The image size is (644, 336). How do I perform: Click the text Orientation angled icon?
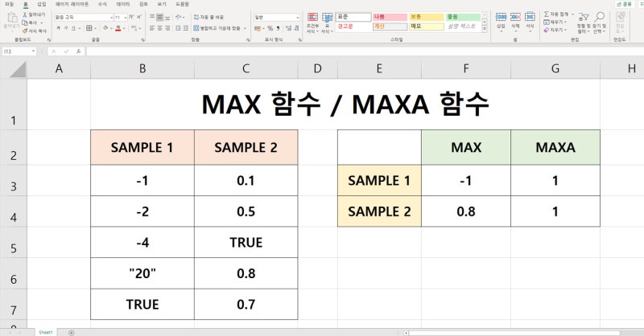tap(178, 17)
